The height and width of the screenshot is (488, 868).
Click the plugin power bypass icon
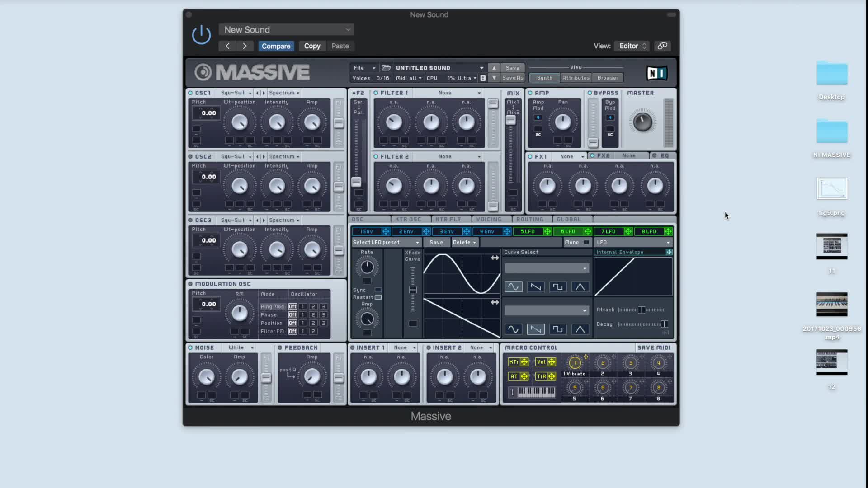tap(201, 35)
